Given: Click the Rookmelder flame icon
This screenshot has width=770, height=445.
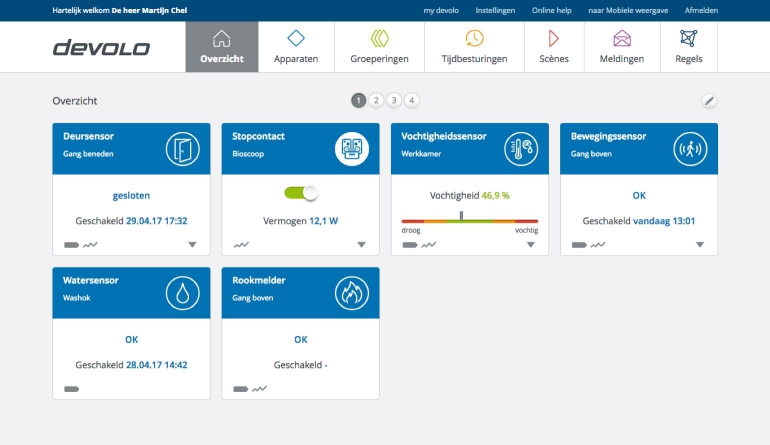Looking at the screenshot, I should pos(352,292).
